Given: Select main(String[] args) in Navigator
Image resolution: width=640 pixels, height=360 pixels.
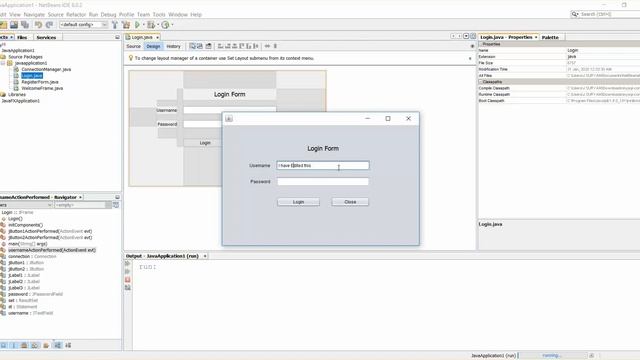Looking at the screenshot, I should [x=28, y=244].
